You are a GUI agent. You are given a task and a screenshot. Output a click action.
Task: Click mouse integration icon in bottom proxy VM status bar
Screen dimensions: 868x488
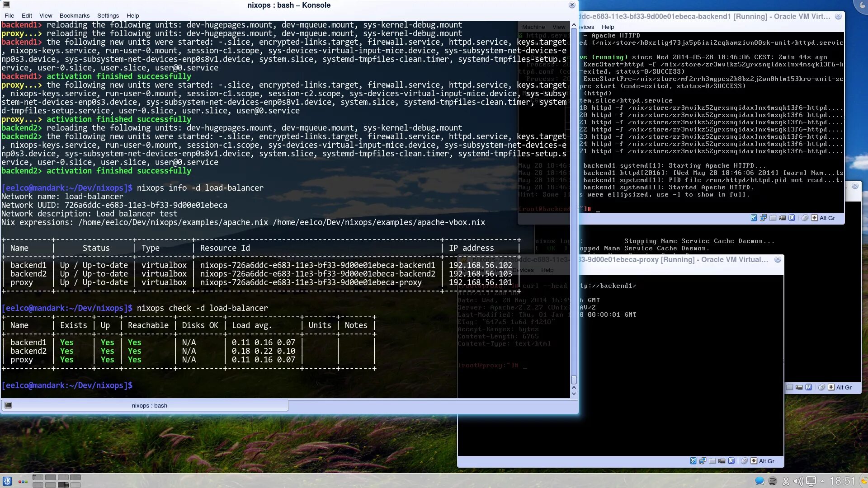[744, 461]
